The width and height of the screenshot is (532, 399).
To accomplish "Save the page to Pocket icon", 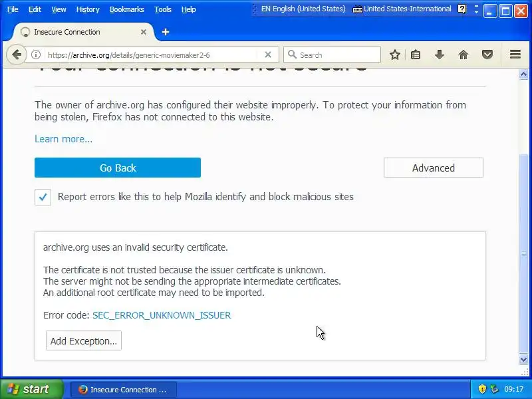I will click(487, 55).
